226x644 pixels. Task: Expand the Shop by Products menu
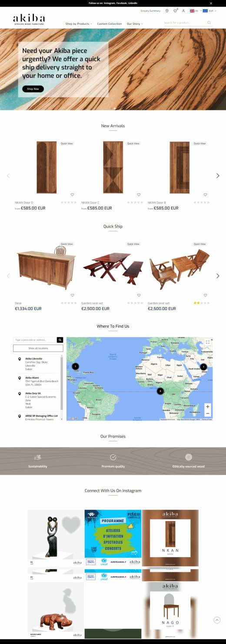tap(79, 24)
